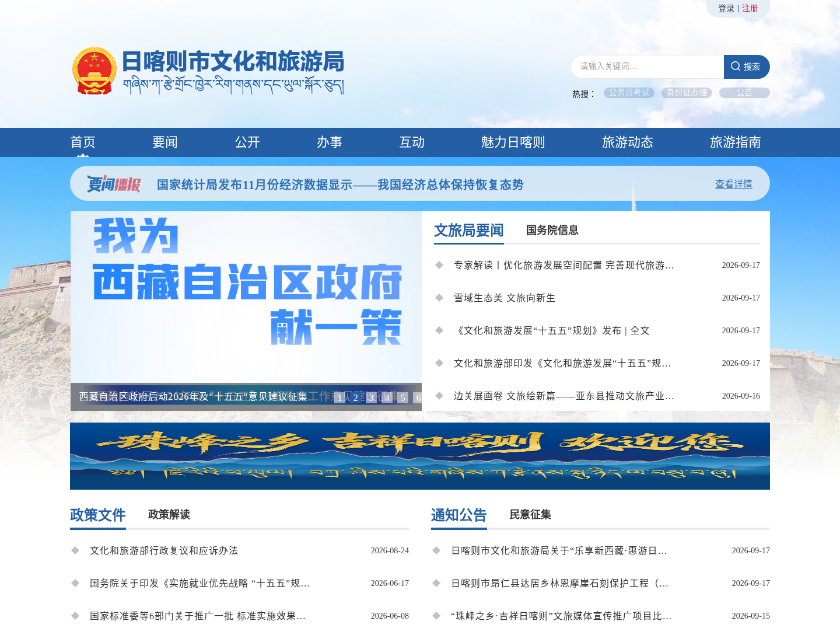The image size is (840, 642).
Task: Open 魅力日喀则 navigation item
Action: point(513,142)
